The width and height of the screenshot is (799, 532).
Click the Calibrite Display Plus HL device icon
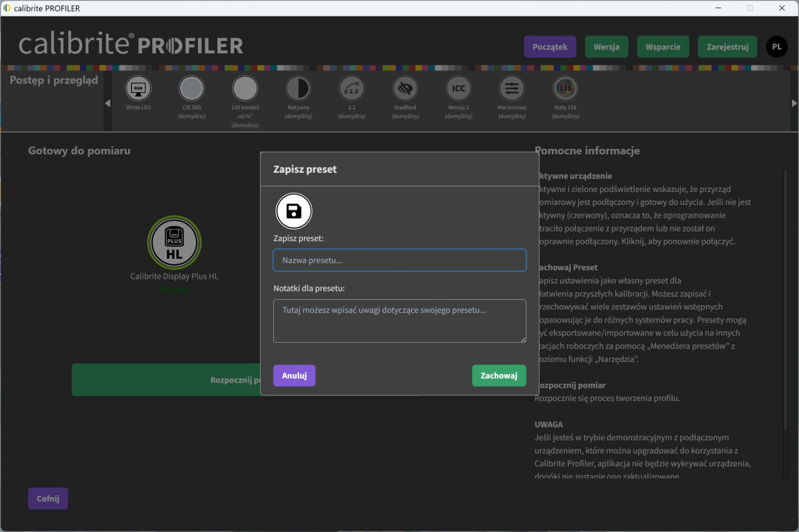click(x=174, y=242)
